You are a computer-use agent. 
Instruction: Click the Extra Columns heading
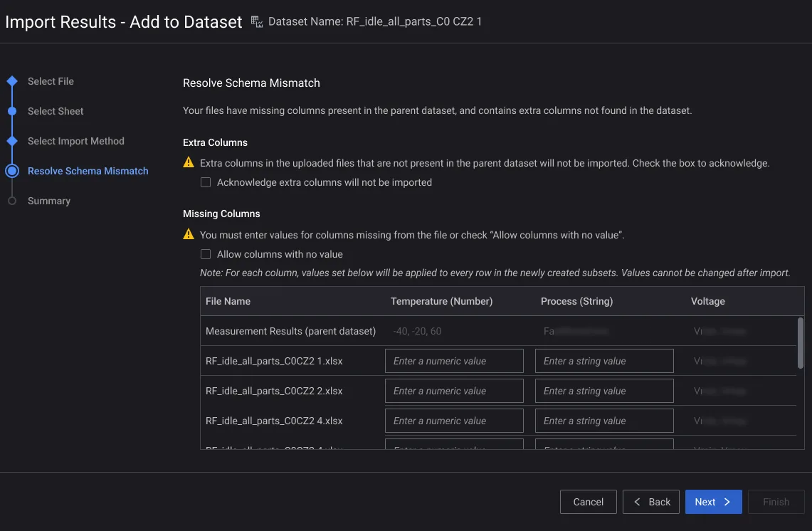(x=216, y=142)
